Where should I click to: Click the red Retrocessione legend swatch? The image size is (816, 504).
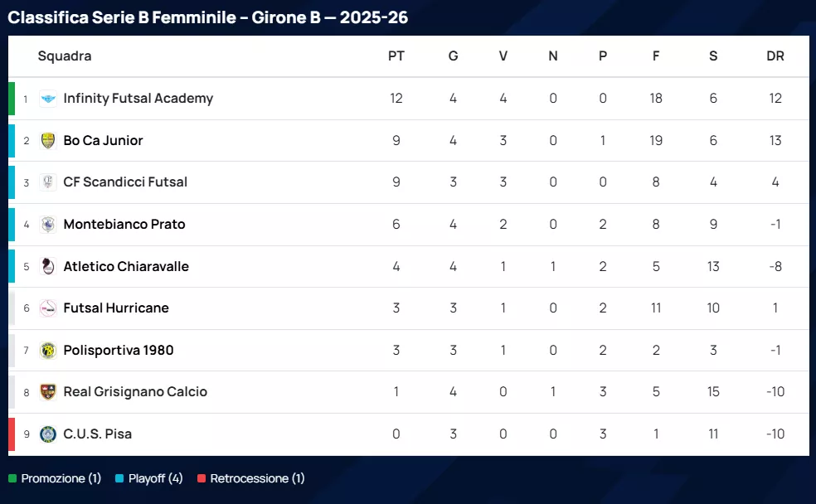(202, 478)
